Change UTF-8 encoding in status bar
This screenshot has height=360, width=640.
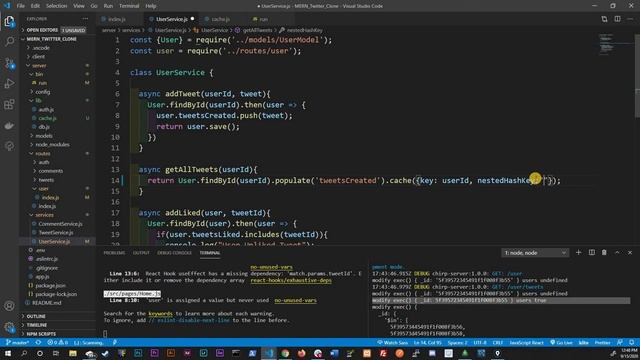click(x=480, y=342)
